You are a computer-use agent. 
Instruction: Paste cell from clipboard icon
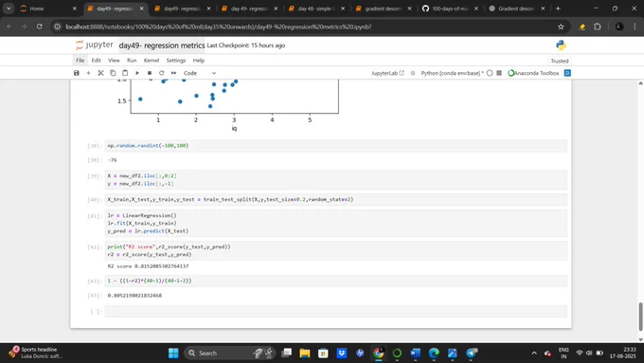coord(125,73)
